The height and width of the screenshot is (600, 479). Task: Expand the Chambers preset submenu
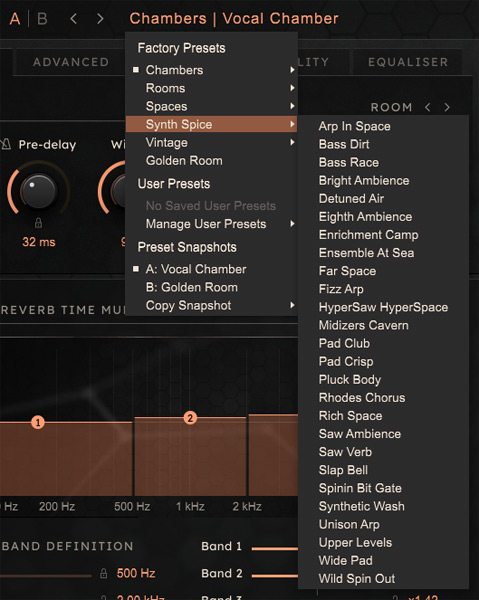click(x=212, y=70)
